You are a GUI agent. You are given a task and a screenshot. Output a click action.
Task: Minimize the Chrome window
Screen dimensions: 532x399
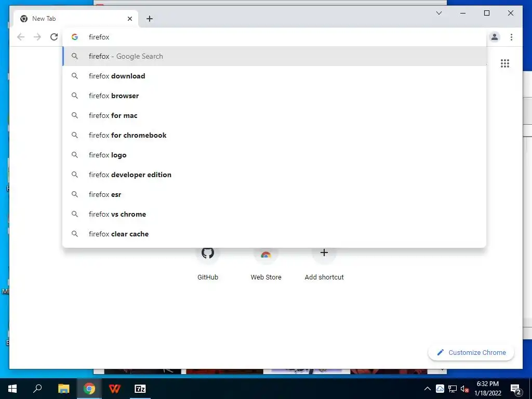(463, 13)
